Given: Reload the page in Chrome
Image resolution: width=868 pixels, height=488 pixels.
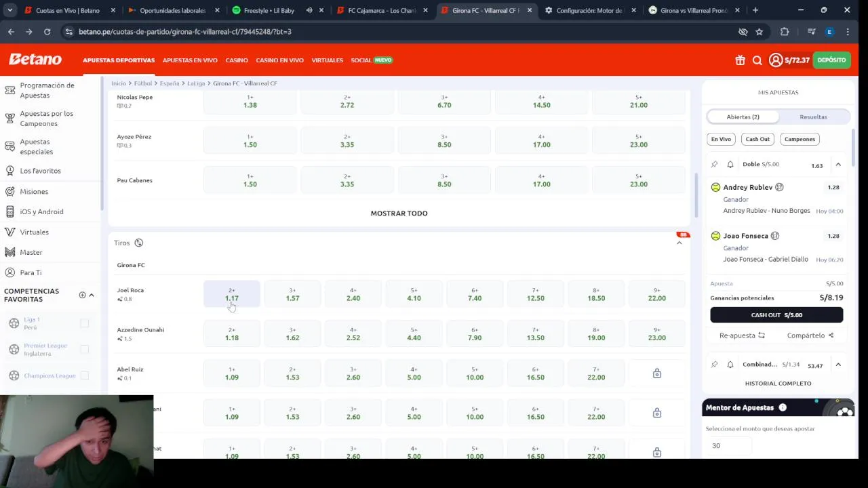Looking at the screenshot, I should click(47, 32).
